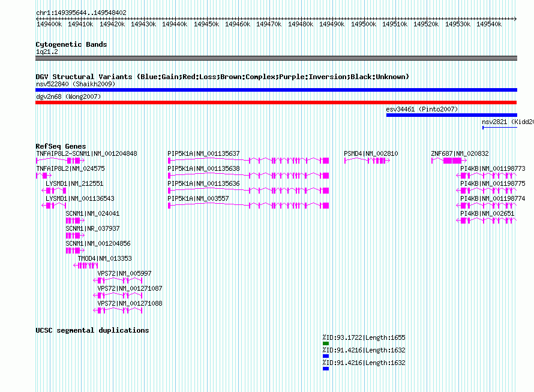This screenshot has width=534, height=392.
Task: Click the TMOD4 gene model glyph
Action: point(86,266)
